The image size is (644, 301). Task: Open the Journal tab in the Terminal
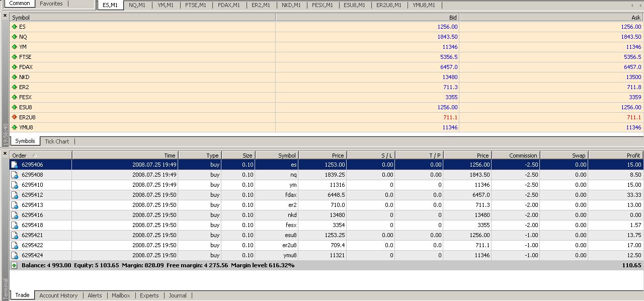(x=177, y=295)
